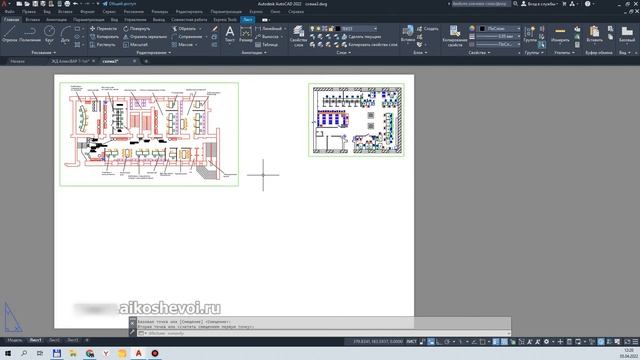Open the Windows Start menu
This screenshot has height=360, width=640.
tap(8, 353)
